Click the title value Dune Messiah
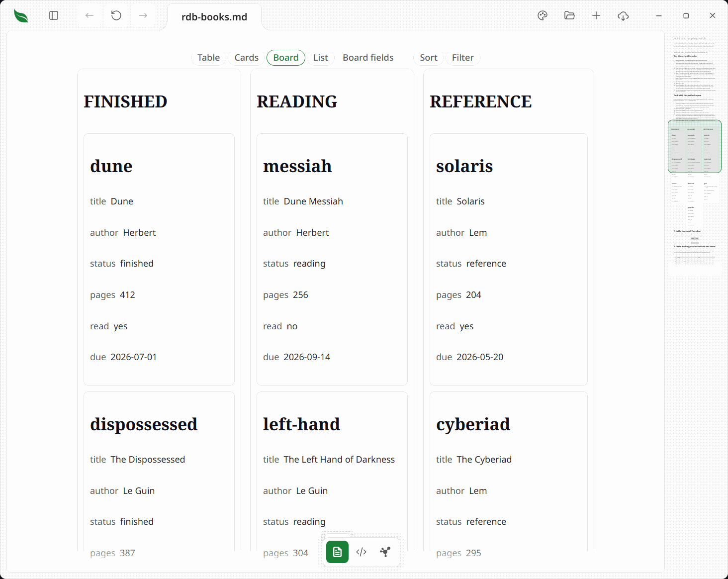Viewport: 728px width, 579px height. coord(313,201)
